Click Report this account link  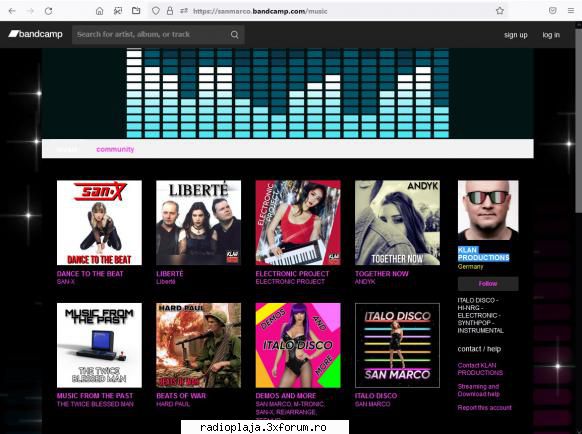pos(484,408)
